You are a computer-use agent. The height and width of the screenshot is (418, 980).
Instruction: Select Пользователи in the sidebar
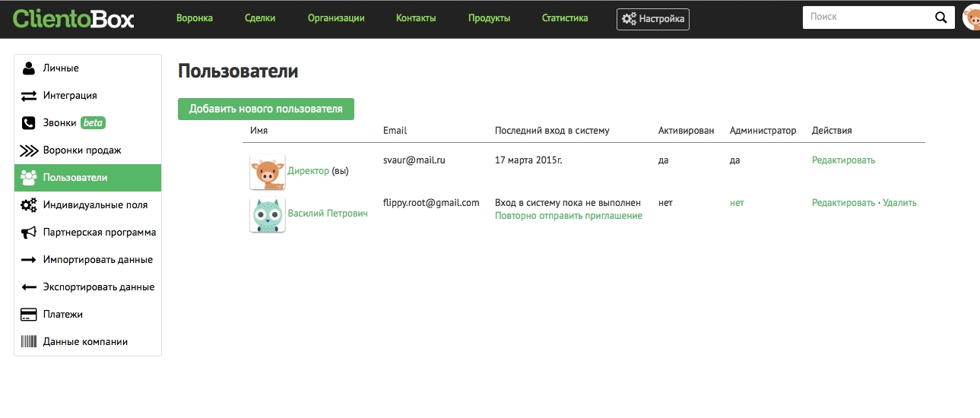tap(88, 178)
